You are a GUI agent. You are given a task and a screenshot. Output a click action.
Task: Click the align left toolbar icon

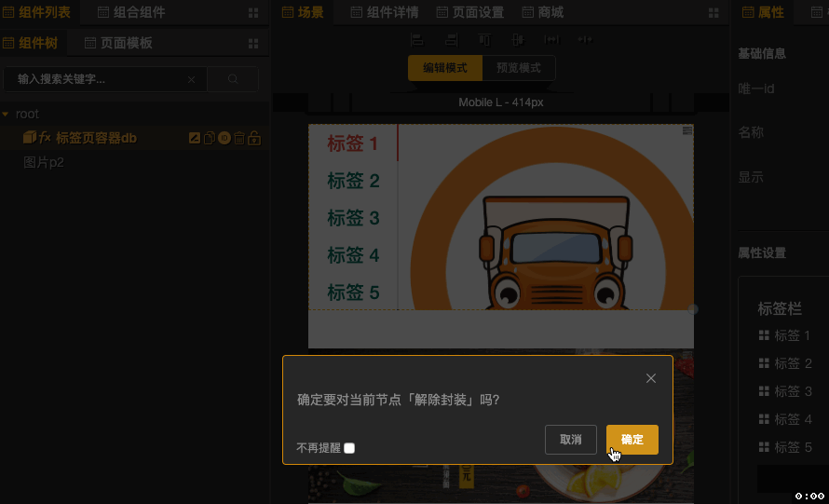(417, 39)
